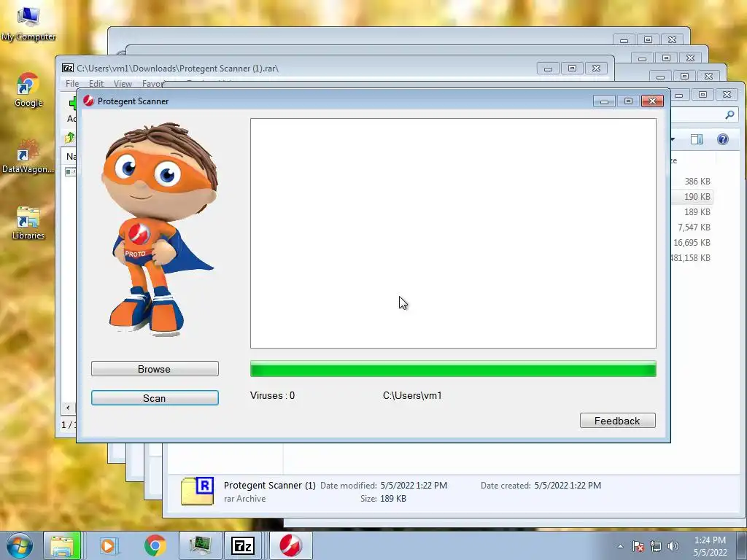
Task: Open Windows Explorer from taskbar
Action: (63, 545)
